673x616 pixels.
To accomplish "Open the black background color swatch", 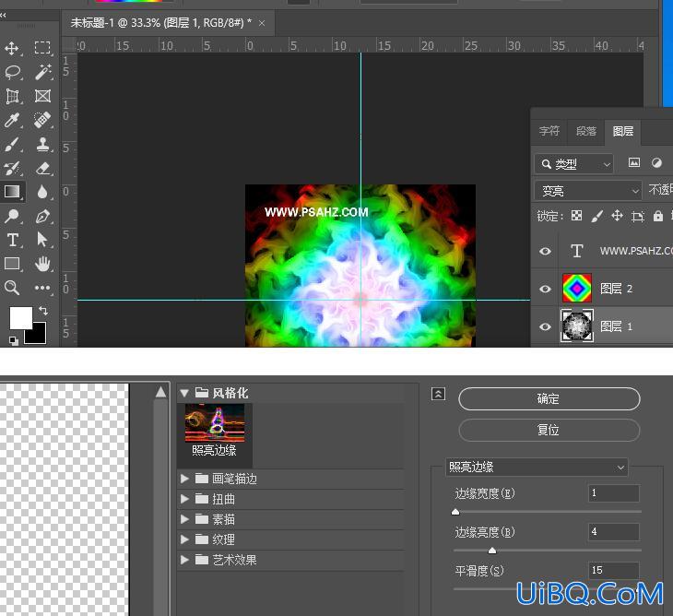I will [38, 337].
